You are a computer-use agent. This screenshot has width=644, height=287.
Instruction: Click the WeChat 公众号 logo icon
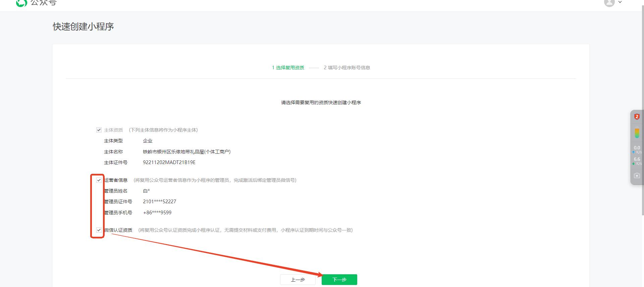21,3
